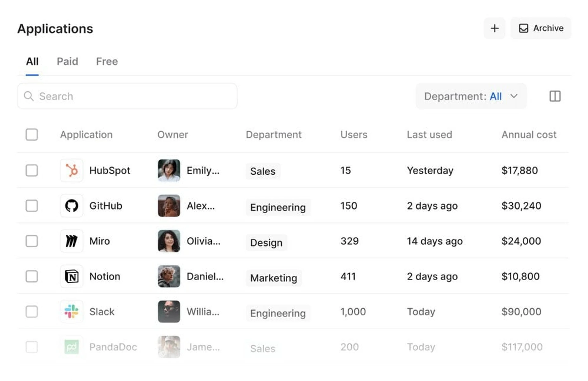Sort by Annual cost column header

coord(529,135)
